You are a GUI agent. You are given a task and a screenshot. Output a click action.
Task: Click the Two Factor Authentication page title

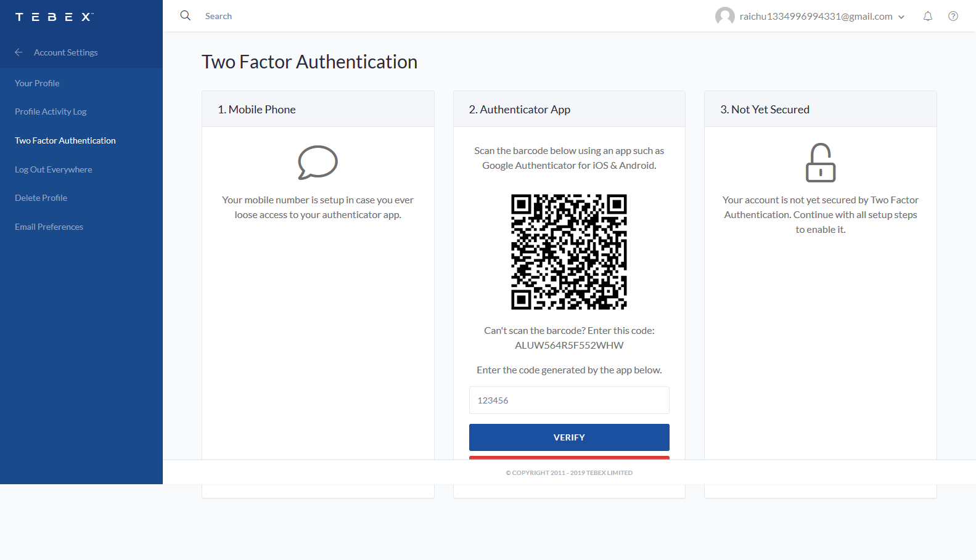(x=310, y=62)
